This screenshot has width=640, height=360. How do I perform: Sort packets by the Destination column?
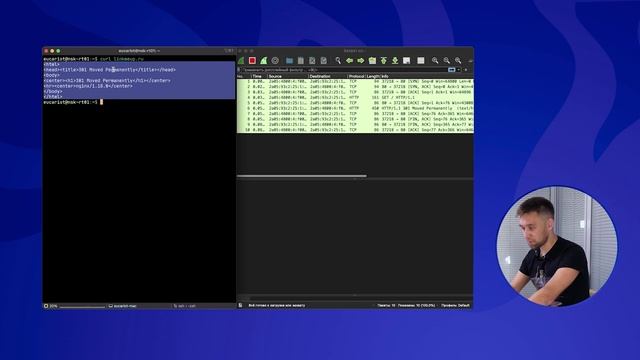[x=327, y=76]
